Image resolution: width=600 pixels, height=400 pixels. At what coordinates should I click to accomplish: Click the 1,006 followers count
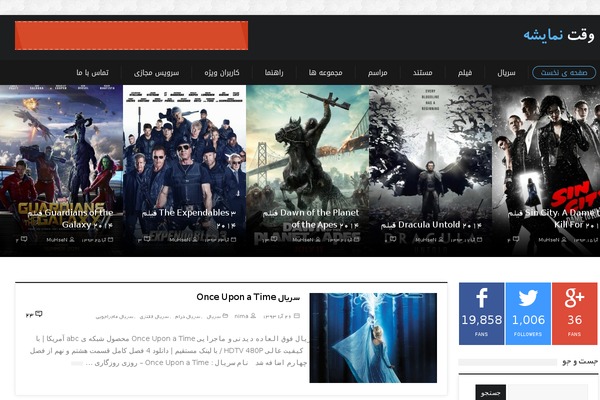pos(528,320)
